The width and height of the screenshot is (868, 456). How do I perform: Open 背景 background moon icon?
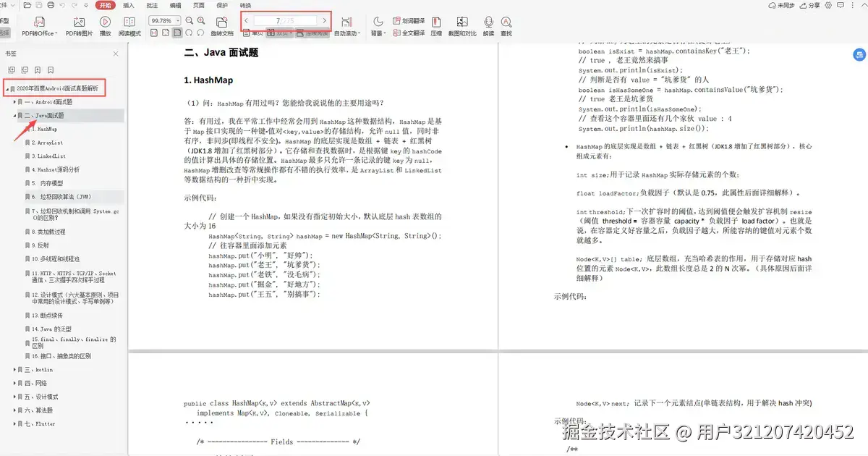(378, 21)
